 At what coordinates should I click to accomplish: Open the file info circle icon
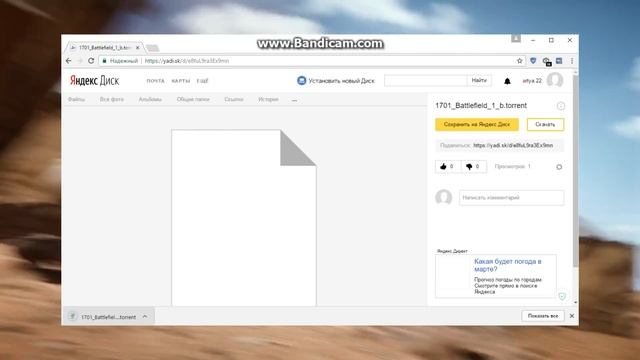pos(561,106)
